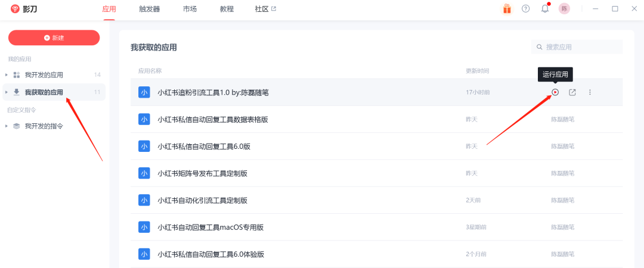Click the 影刀 logo icon

point(15,8)
